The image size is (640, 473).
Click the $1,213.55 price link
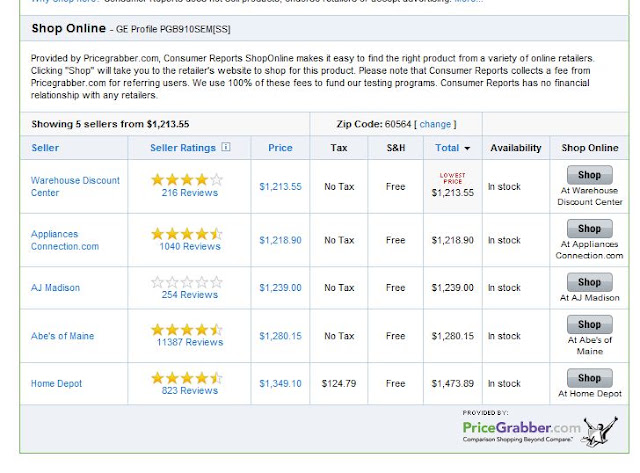point(280,187)
